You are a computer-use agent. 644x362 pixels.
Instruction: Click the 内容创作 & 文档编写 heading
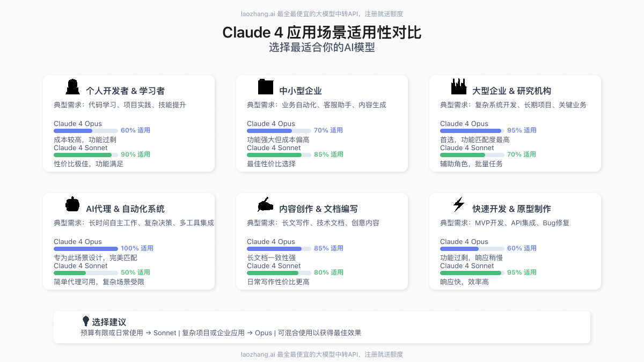pos(318,209)
